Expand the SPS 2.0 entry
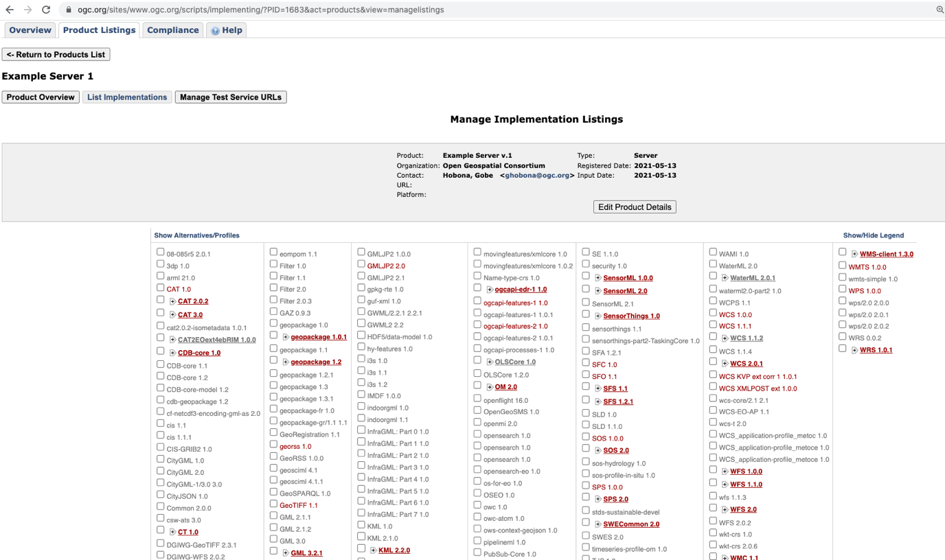Viewport: 945px width, 560px height. (x=598, y=499)
